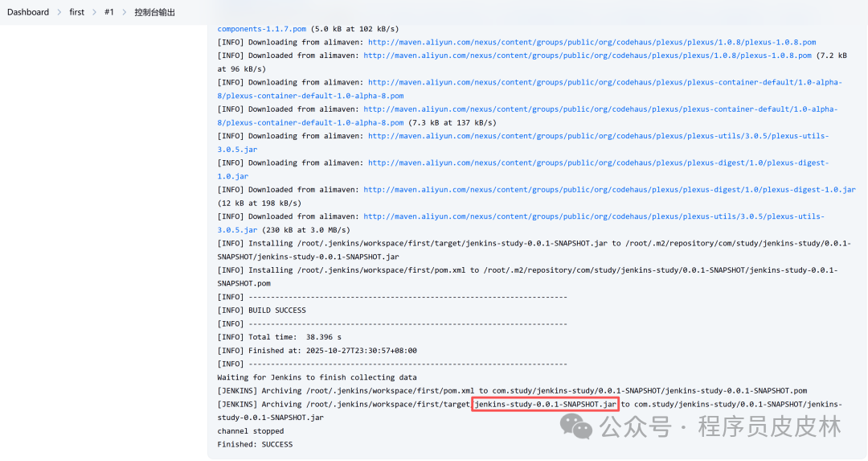Click the 'channel stopped' line
Image resolution: width=868 pixels, height=461 pixels.
[x=250, y=431]
